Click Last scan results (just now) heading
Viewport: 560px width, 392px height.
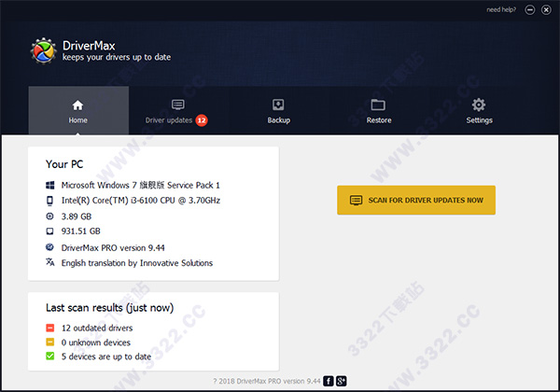[x=109, y=308]
